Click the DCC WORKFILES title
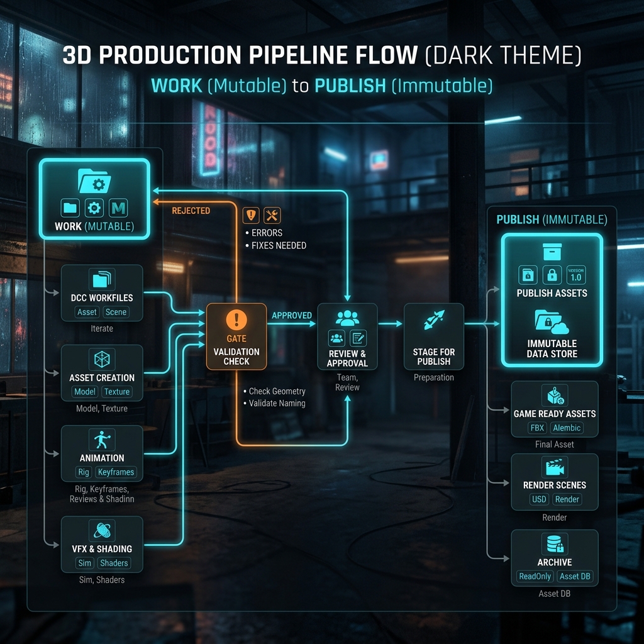Viewport: 644px width, 644px height. 102,297
